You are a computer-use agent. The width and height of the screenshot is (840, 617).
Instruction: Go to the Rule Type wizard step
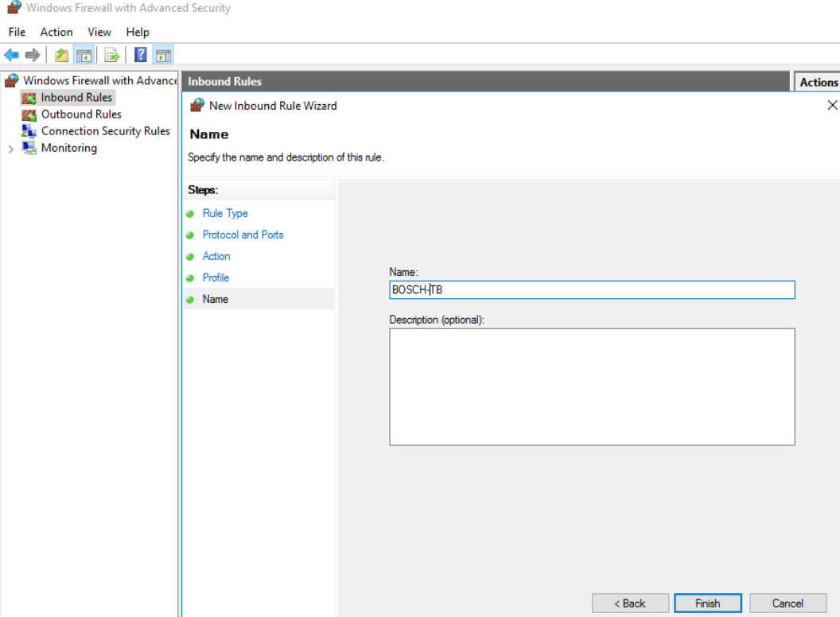tap(225, 213)
